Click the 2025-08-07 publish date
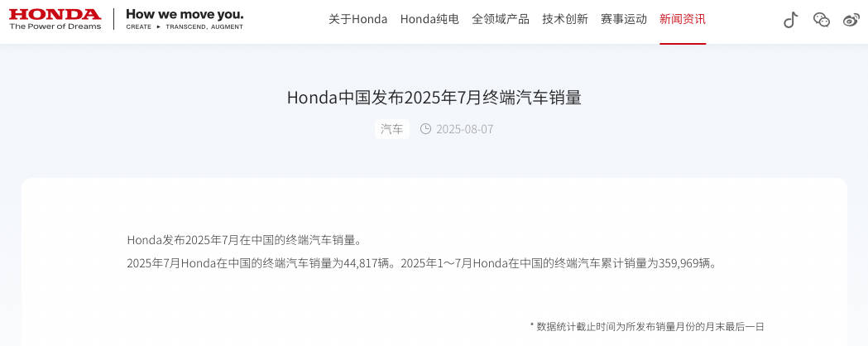The image size is (868, 346). [464, 129]
